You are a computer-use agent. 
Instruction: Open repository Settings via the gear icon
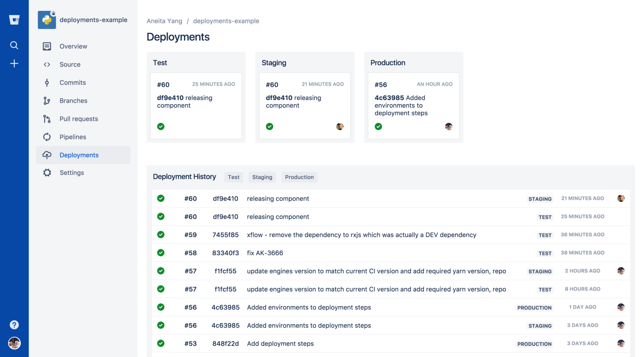47,173
